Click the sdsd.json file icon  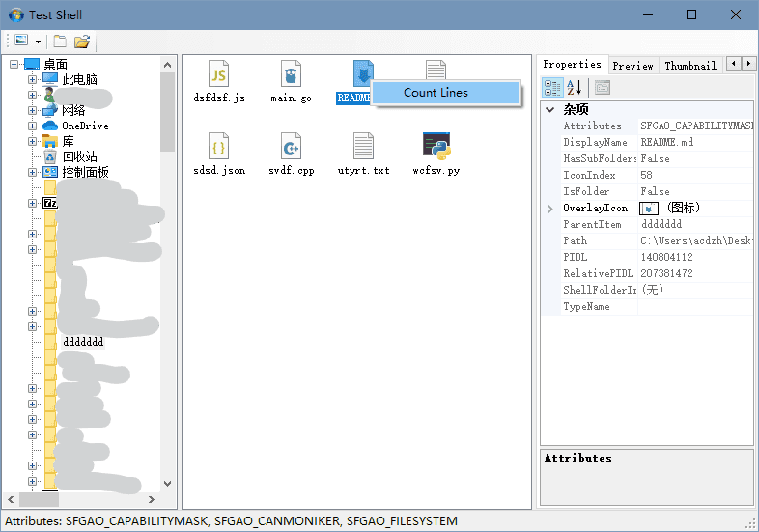coord(218,147)
